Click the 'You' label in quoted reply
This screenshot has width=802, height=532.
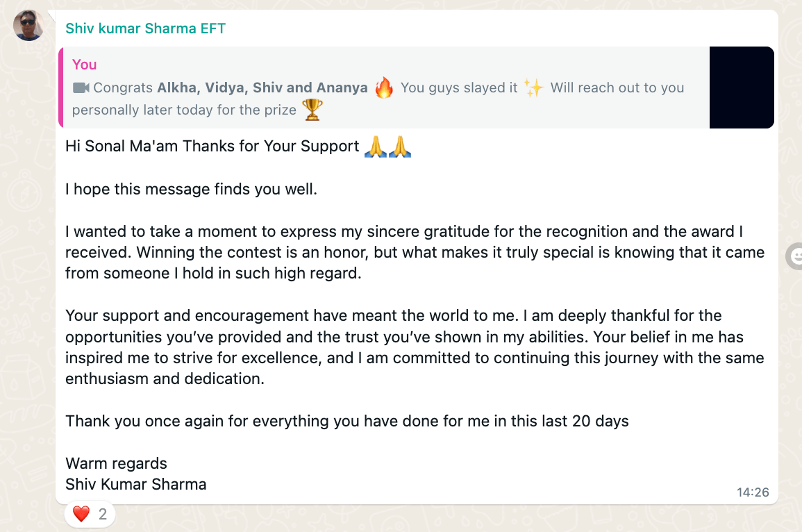pos(85,65)
